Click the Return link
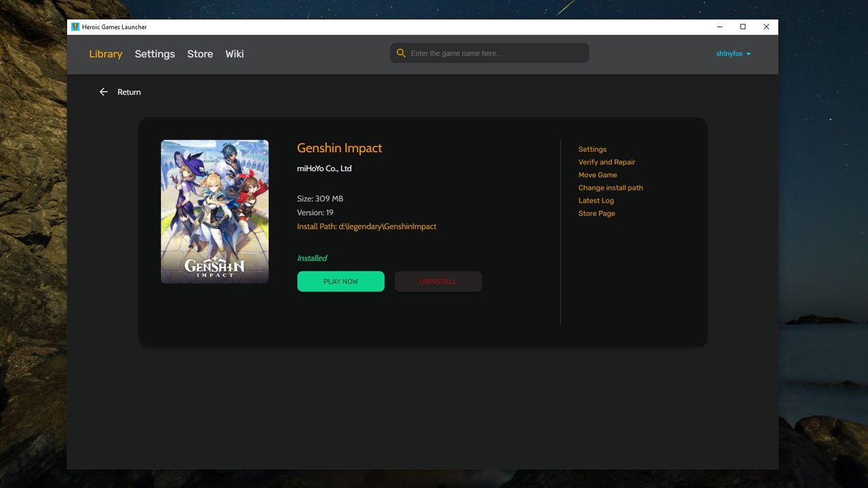 coord(129,92)
